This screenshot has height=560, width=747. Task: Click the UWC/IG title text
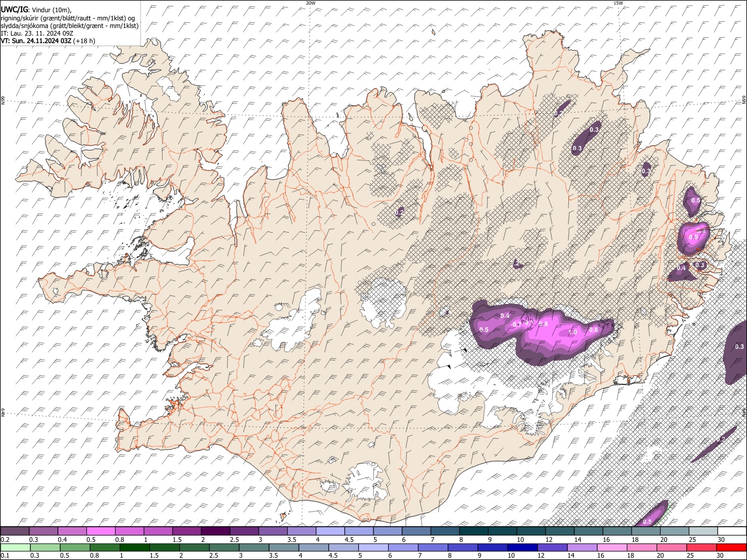[x=15, y=9]
